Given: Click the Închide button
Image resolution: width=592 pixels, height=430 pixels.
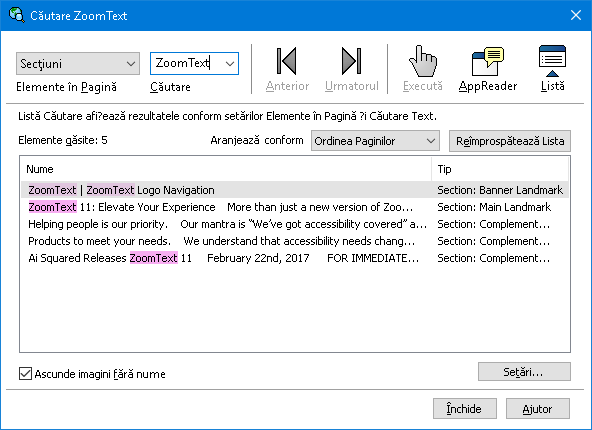Looking at the screenshot, I should (464, 408).
